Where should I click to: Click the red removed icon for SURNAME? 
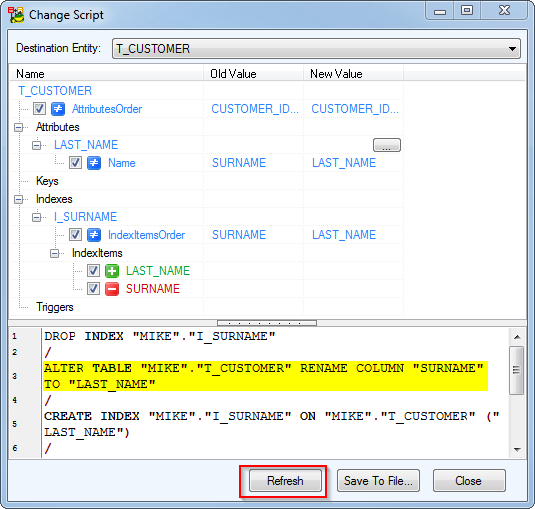point(112,289)
